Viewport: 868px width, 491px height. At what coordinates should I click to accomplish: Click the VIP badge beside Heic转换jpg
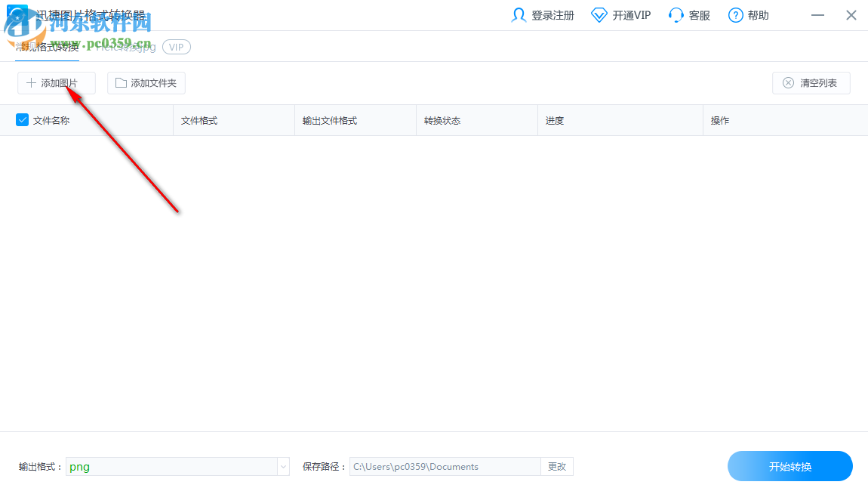tap(176, 46)
